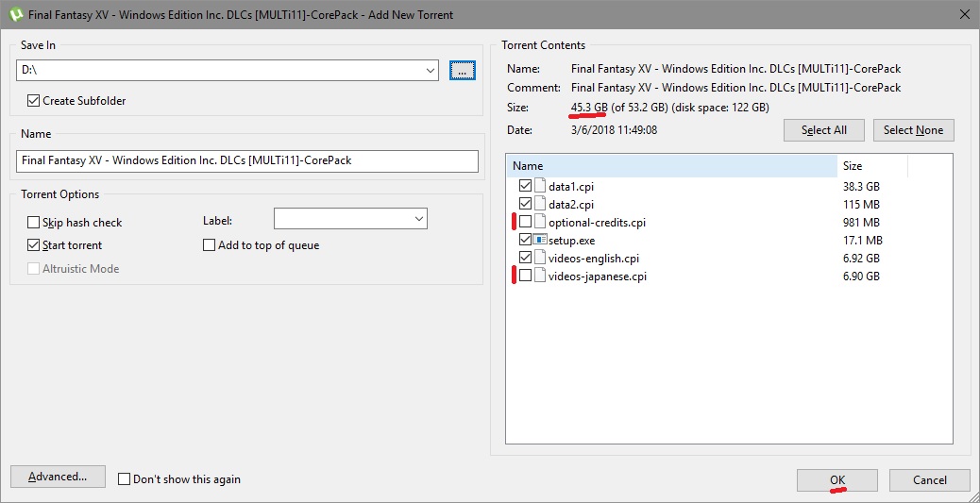Open the Label dropdown
The width and height of the screenshot is (980, 503).
click(x=418, y=219)
